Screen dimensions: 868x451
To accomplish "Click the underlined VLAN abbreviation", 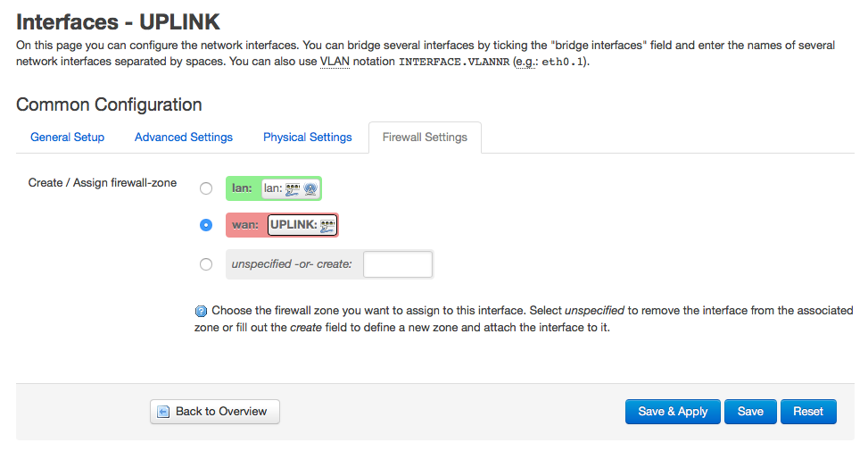I will click(x=335, y=62).
